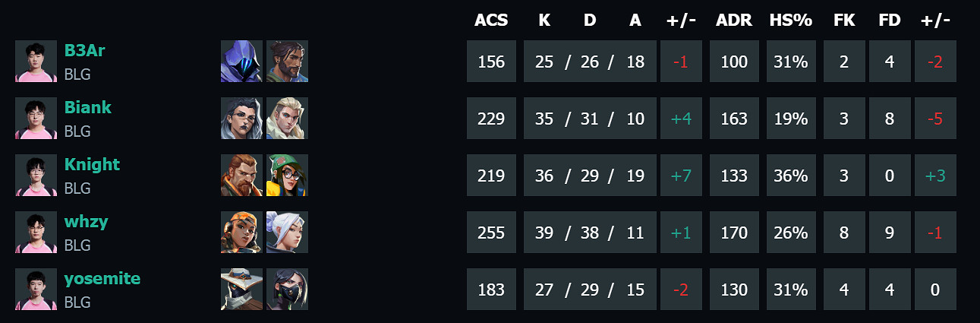
Task: Click Knight's Killjoy agent icon
Action: point(287,176)
